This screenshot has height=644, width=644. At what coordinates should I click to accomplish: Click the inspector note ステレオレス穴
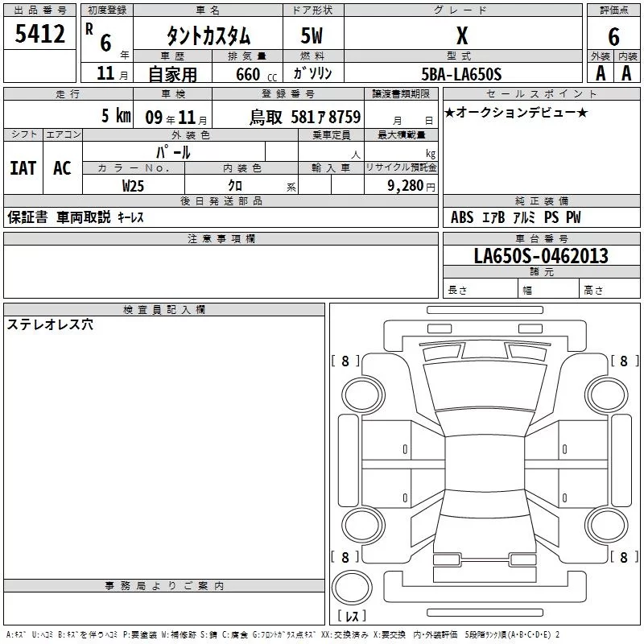[50, 325]
